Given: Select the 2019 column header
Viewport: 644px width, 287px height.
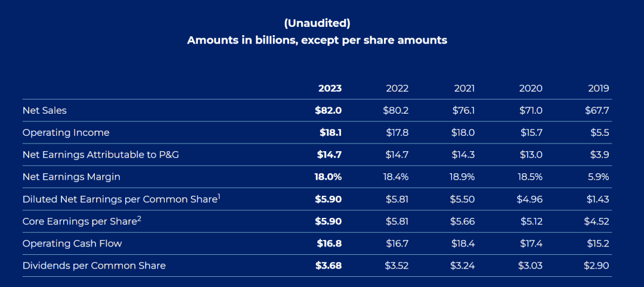Looking at the screenshot, I should tap(597, 88).
